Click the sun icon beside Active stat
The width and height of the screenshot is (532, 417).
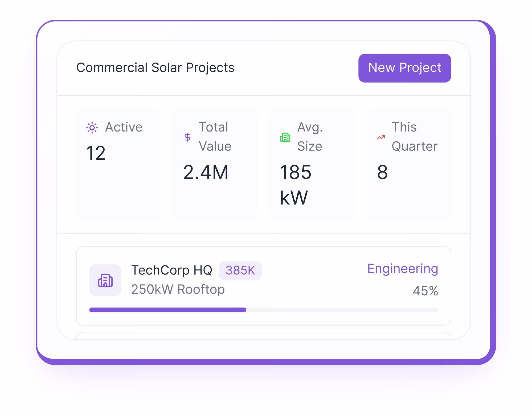click(x=92, y=127)
